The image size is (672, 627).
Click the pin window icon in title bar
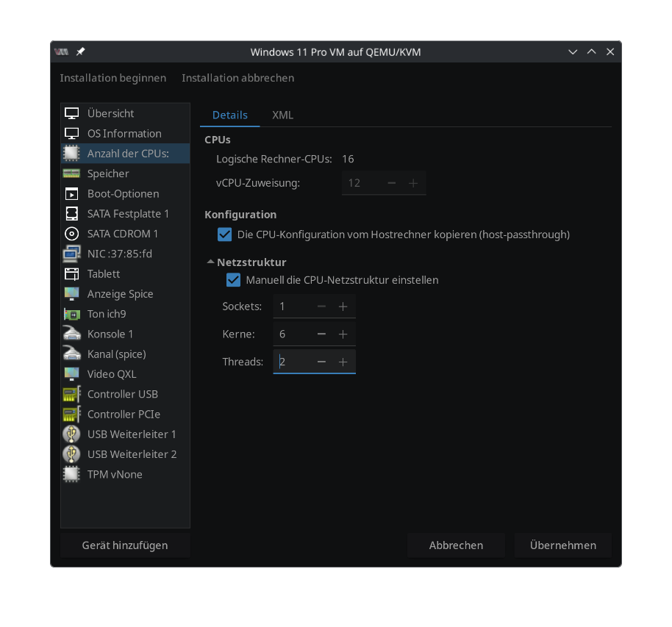[81, 52]
